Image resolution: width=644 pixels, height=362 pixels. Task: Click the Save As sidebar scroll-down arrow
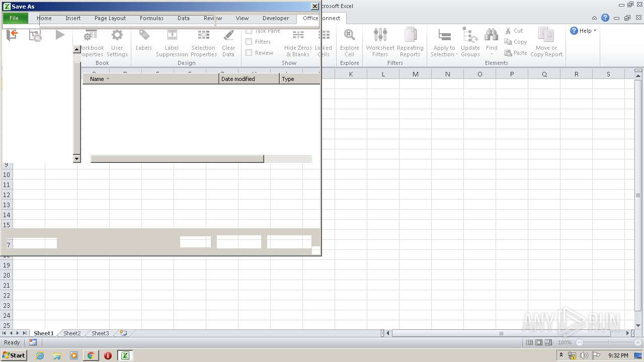pyautogui.click(x=77, y=159)
